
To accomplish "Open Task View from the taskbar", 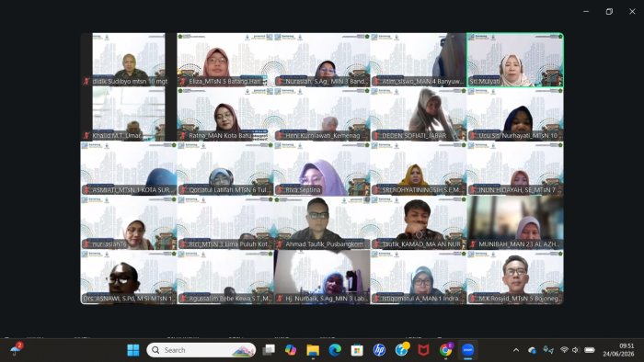I will pyautogui.click(x=269, y=350).
